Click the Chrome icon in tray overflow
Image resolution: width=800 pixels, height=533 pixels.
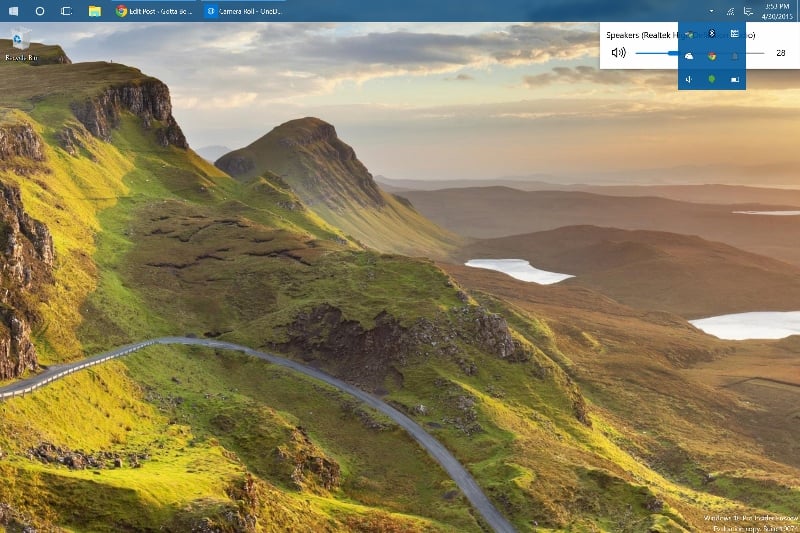(711, 56)
